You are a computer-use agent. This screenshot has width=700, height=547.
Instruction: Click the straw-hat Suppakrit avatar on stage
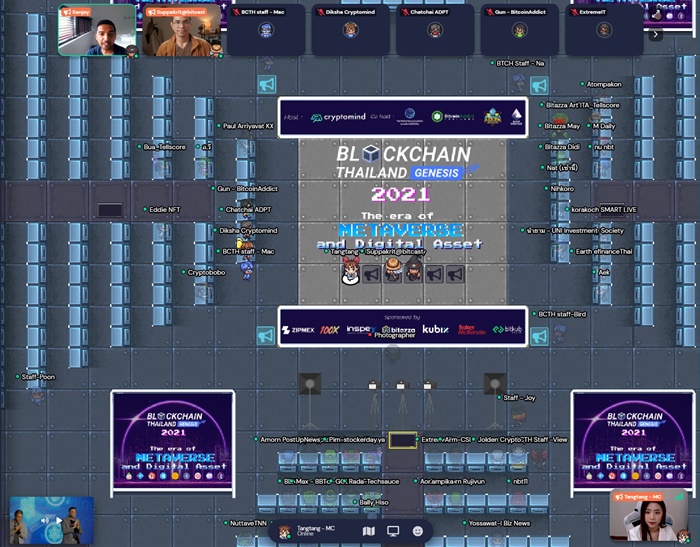pyautogui.click(x=393, y=269)
